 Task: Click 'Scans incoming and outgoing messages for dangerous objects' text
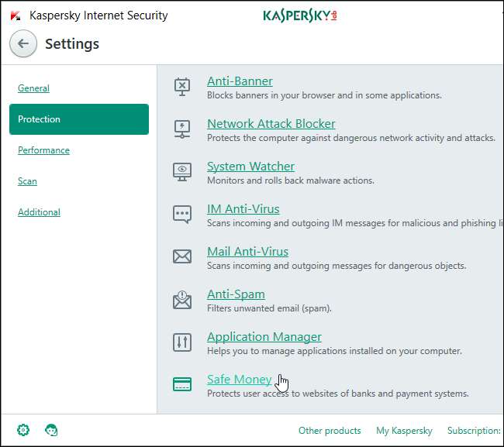click(337, 266)
